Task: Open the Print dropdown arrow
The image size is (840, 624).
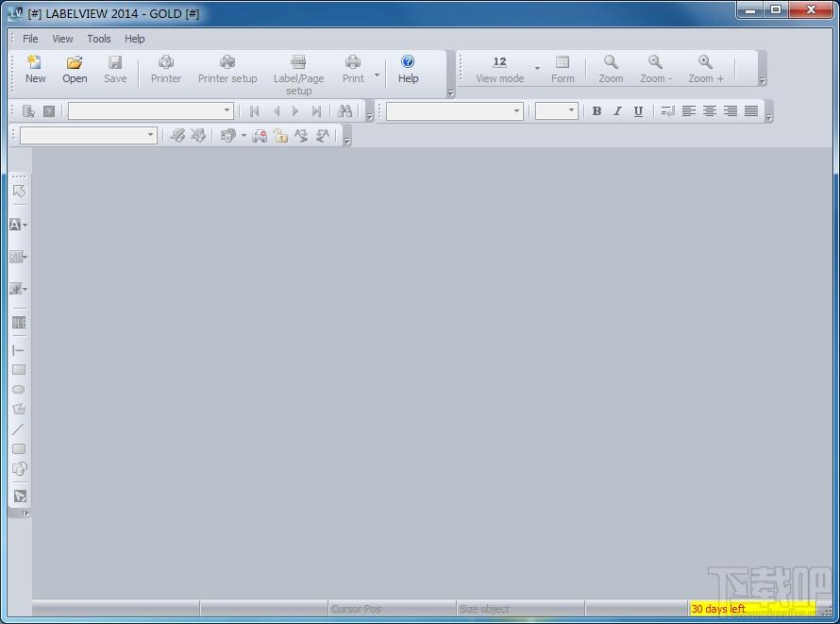Action: click(378, 75)
